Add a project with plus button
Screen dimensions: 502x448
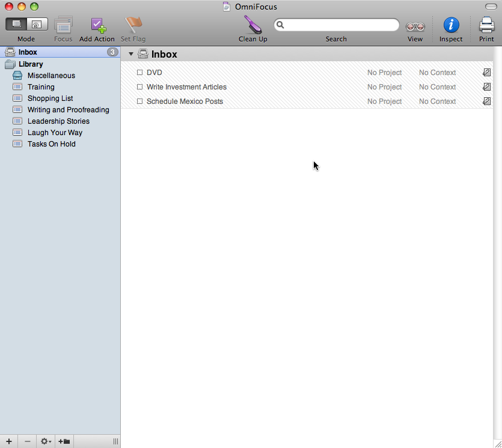(9, 441)
